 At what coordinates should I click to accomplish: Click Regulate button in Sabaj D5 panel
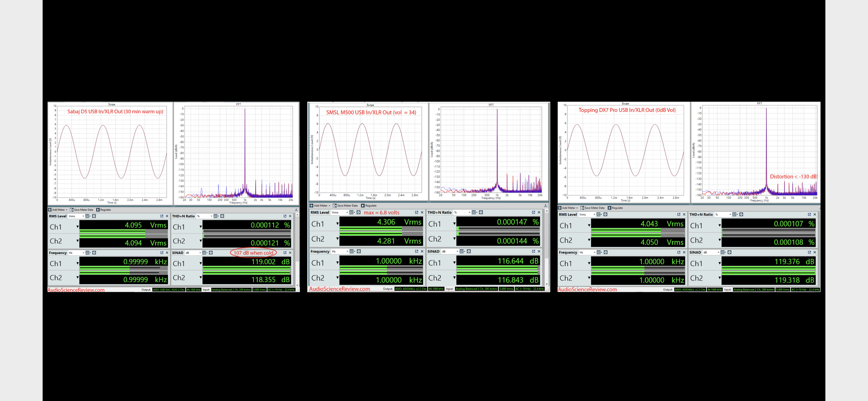tap(103, 210)
